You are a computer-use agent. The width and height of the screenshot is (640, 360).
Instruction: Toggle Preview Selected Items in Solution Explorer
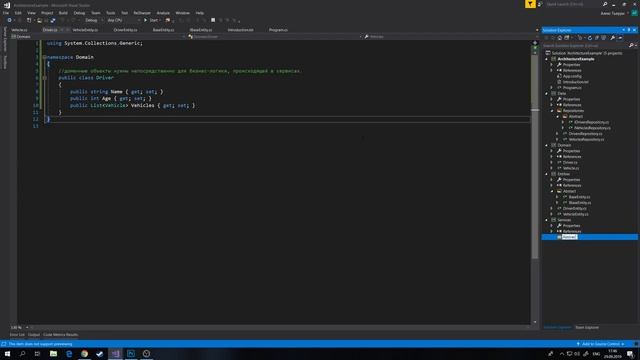click(620, 38)
